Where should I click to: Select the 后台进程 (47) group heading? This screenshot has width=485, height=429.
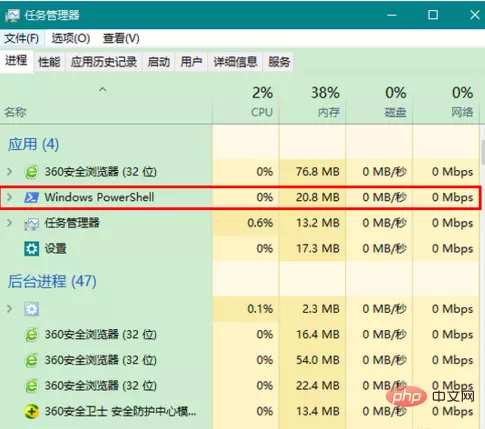tap(52, 281)
